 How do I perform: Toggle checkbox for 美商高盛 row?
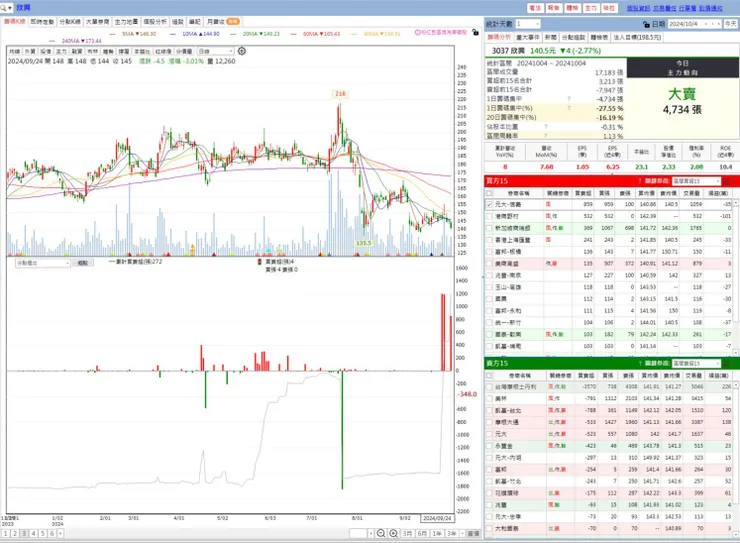(x=489, y=264)
